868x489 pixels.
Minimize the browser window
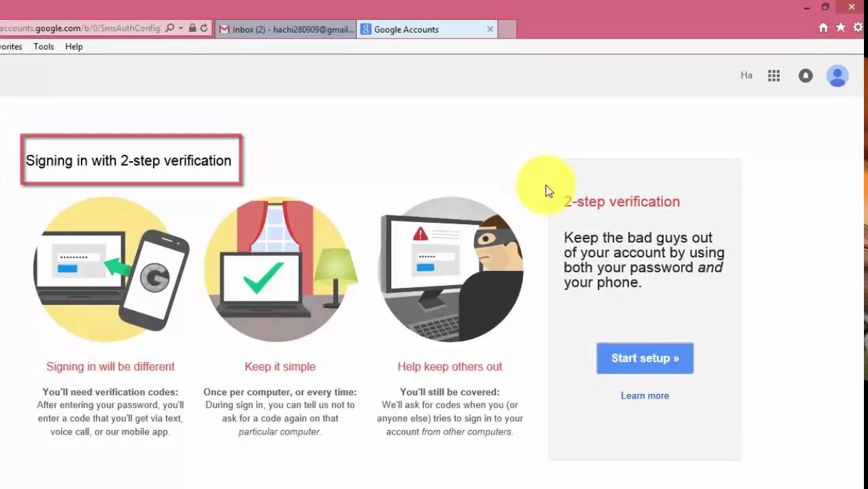click(808, 7)
